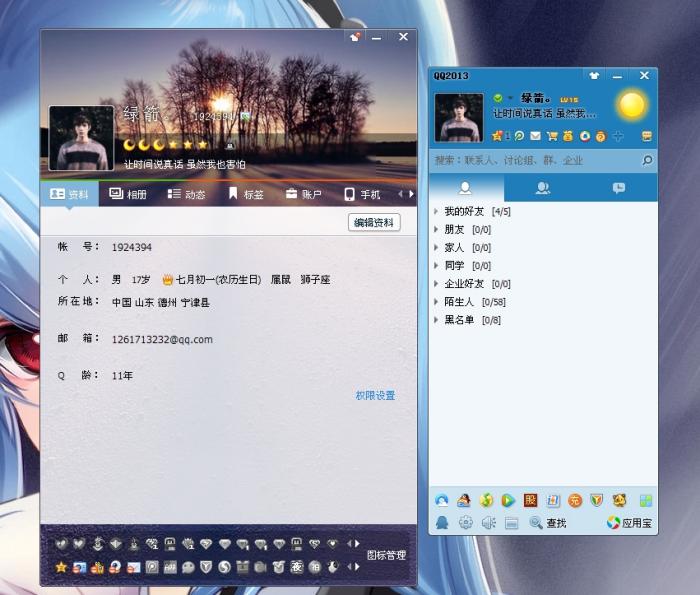
Task: Open the application manager grid icon
Action: click(646, 501)
